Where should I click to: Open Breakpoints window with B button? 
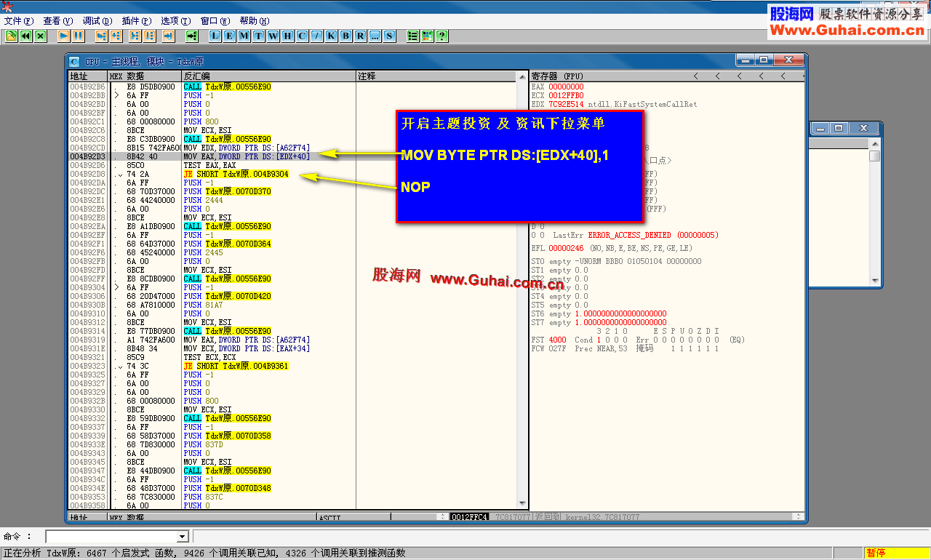[346, 36]
